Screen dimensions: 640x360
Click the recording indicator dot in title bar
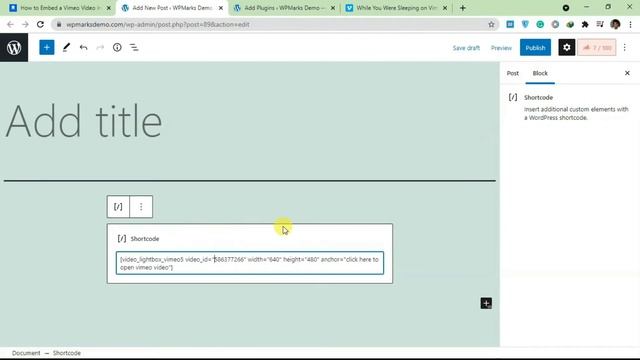566,8
